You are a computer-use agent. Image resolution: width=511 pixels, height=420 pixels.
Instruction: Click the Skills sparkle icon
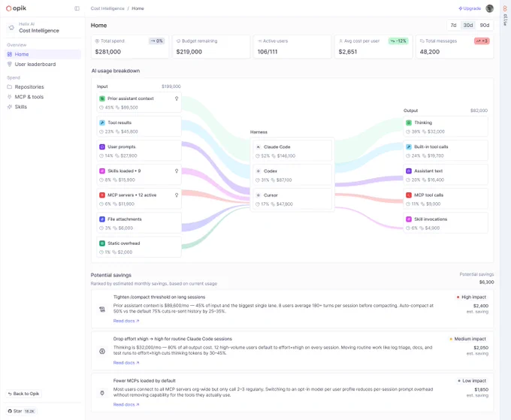(x=10, y=107)
